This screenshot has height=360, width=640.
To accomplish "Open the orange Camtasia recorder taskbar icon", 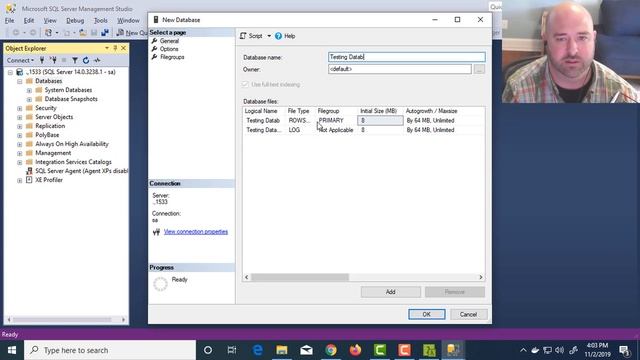I will pyautogui.click(x=404, y=350).
